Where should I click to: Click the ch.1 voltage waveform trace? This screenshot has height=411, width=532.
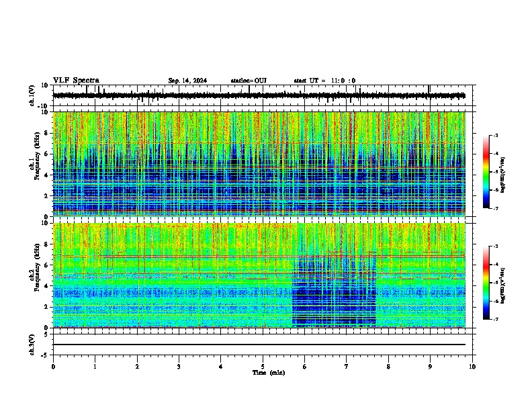point(259,95)
